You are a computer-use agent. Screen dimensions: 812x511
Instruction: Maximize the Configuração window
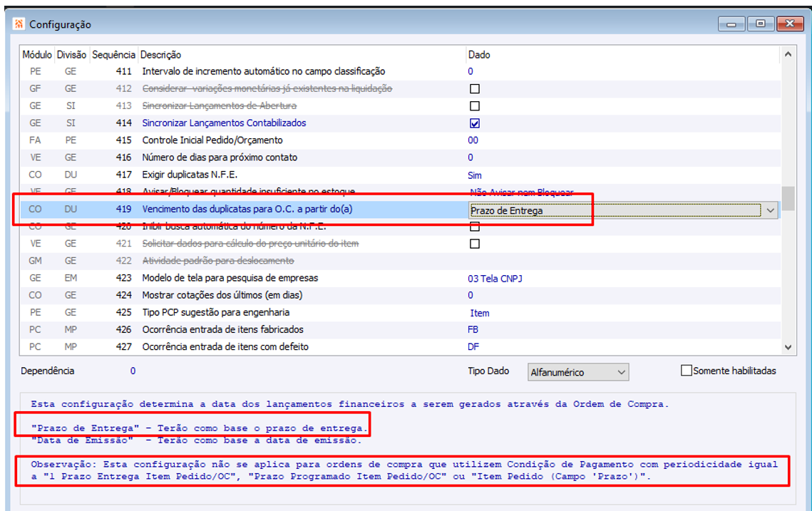click(x=760, y=24)
